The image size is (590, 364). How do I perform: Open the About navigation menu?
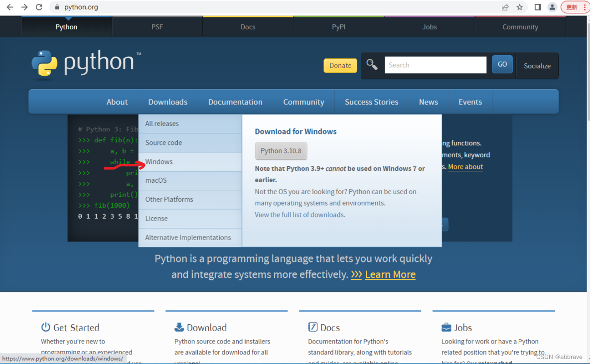tap(117, 102)
